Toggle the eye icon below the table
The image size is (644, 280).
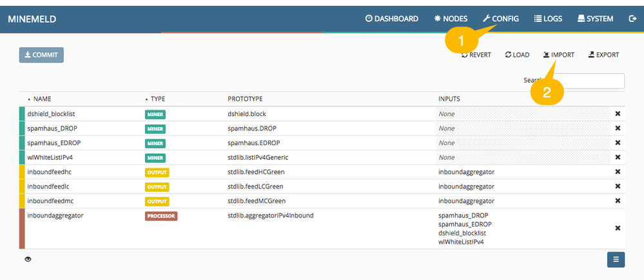click(x=28, y=259)
